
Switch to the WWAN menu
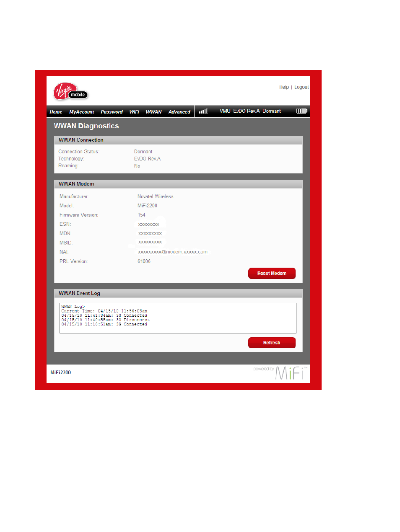(153, 112)
